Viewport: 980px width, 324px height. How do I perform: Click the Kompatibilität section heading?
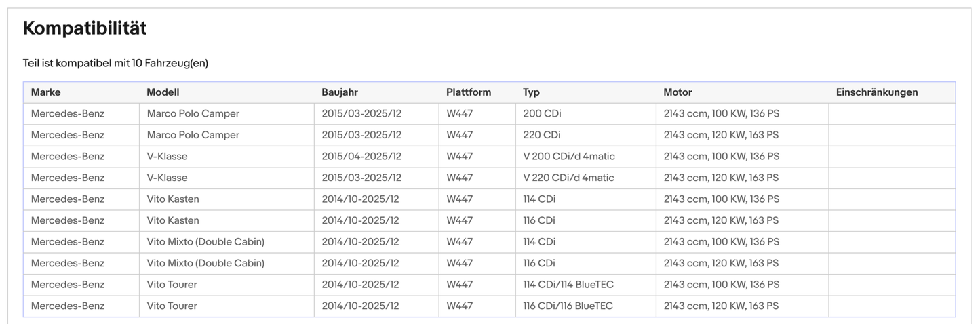click(x=85, y=28)
